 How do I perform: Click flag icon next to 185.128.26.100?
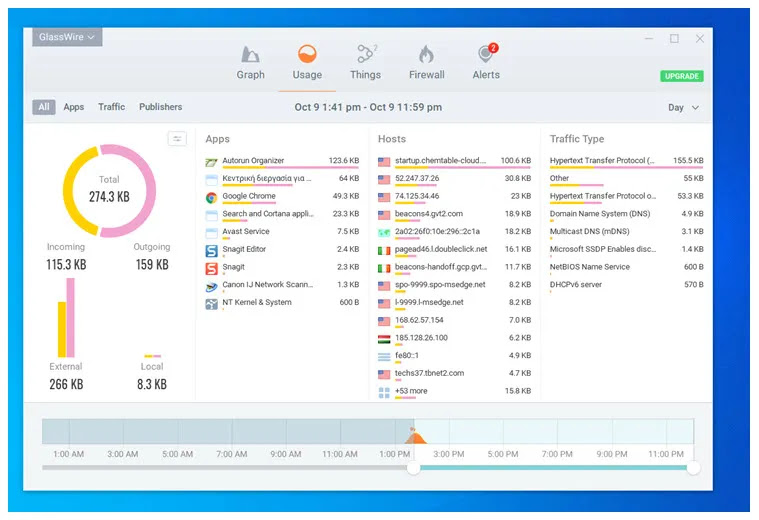click(384, 339)
